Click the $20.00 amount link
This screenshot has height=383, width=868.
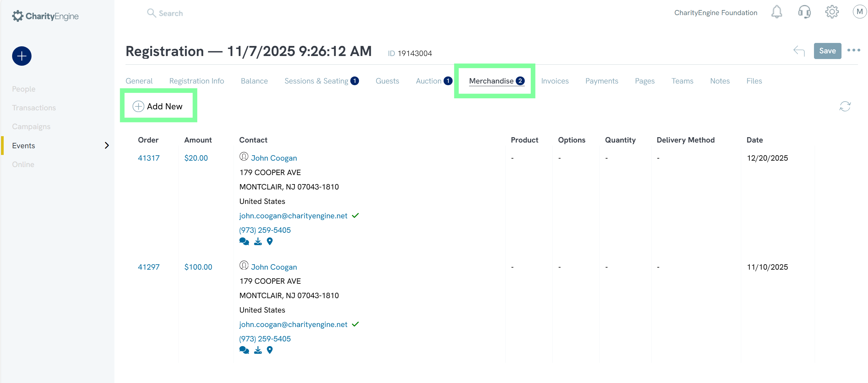196,158
